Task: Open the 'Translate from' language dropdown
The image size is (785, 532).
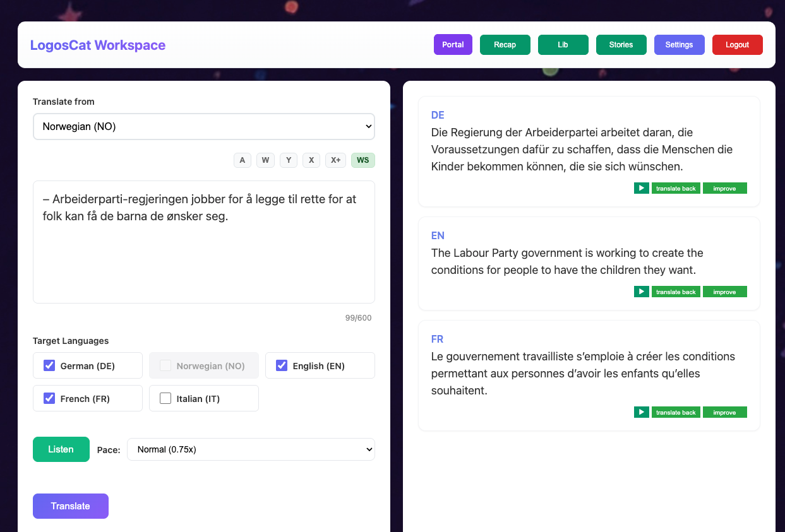Action: pyautogui.click(x=203, y=126)
